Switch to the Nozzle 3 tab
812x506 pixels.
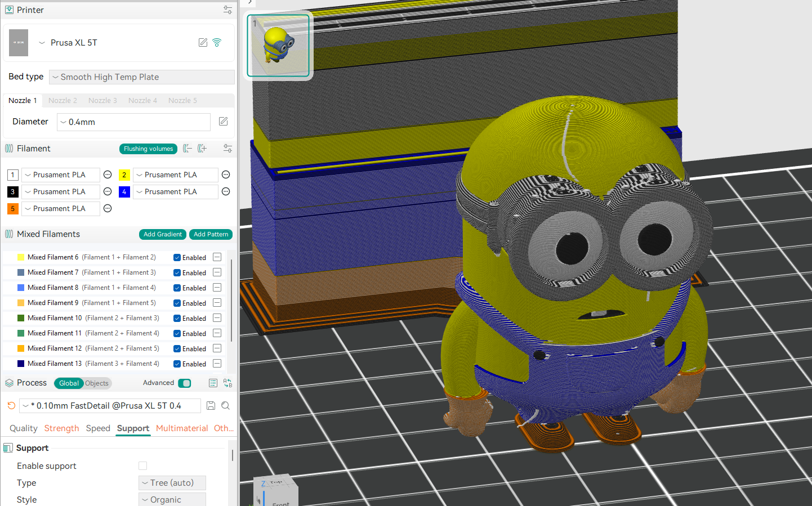tap(102, 101)
